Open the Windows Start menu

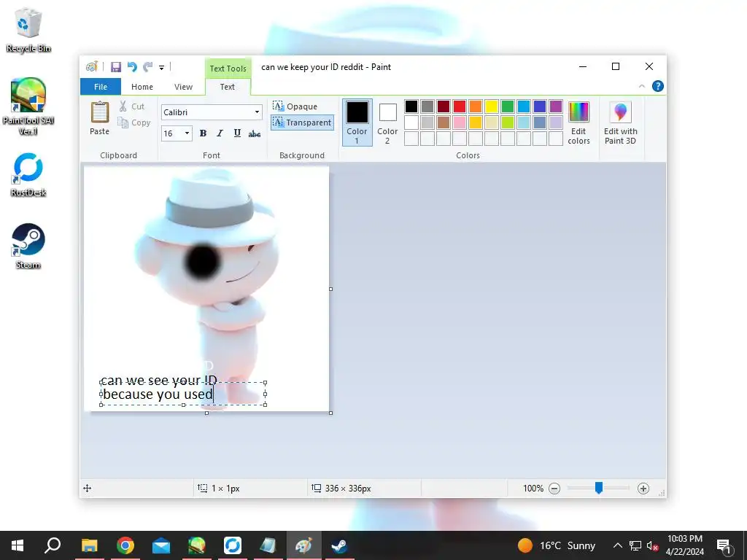pyautogui.click(x=18, y=545)
